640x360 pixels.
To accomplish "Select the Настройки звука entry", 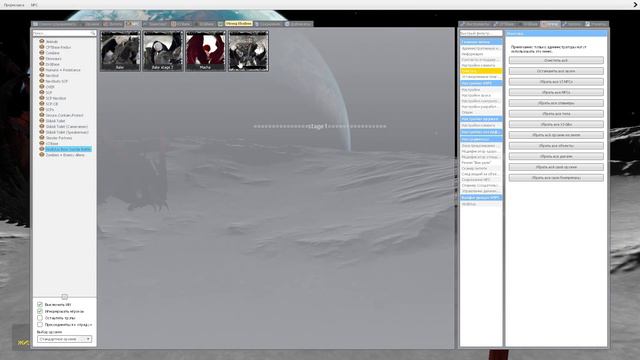I will pos(481,95).
